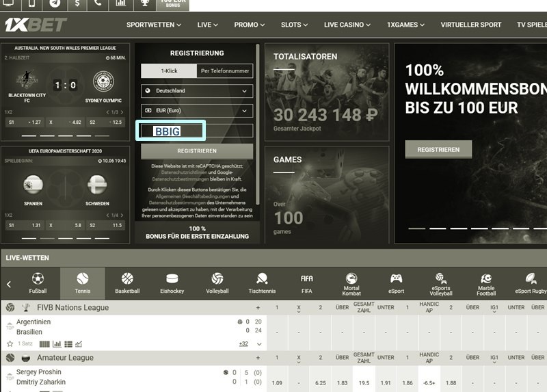Open the statistics chart icon for Argentinien–Brasilien
This screenshot has width=547, height=392.
point(57,344)
